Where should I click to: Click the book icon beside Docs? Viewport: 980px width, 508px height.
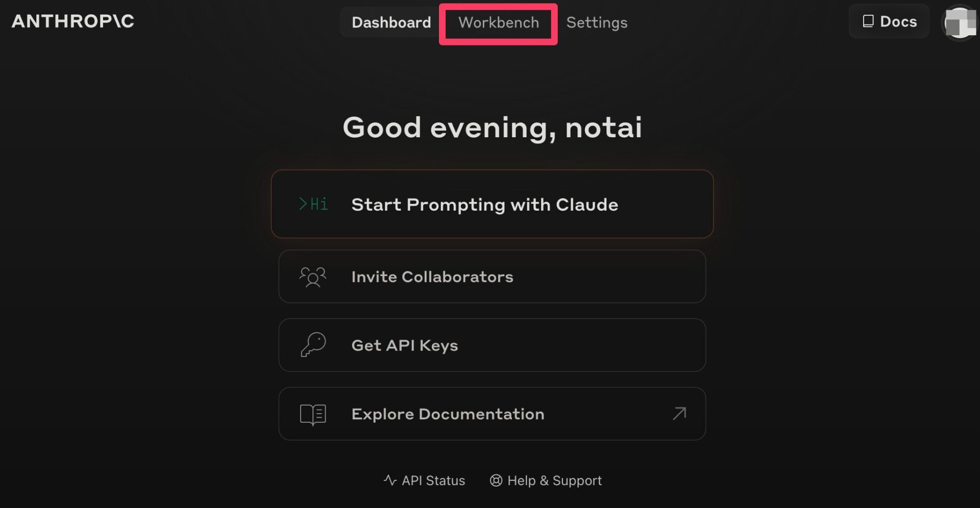(x=868, y=21)
